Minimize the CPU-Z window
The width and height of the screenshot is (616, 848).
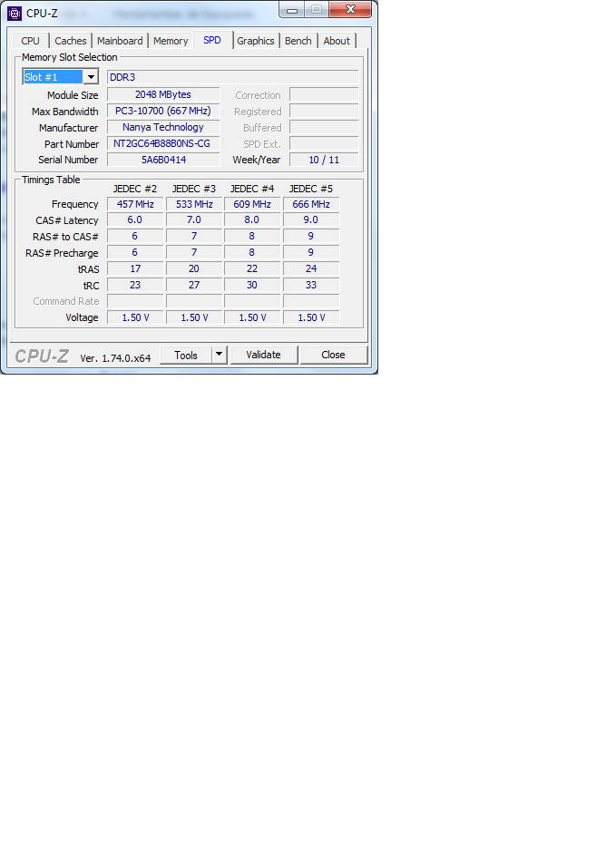tap(292, 10)
